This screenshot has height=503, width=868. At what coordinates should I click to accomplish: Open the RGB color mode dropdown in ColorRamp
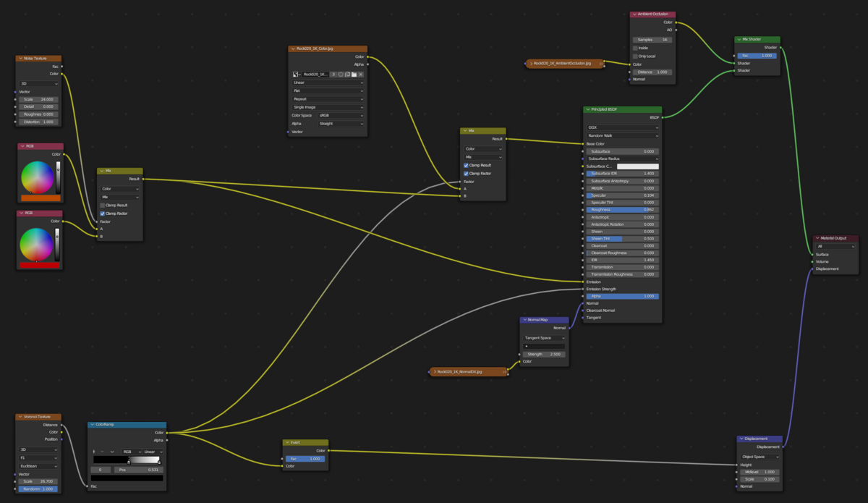[131, 452]
